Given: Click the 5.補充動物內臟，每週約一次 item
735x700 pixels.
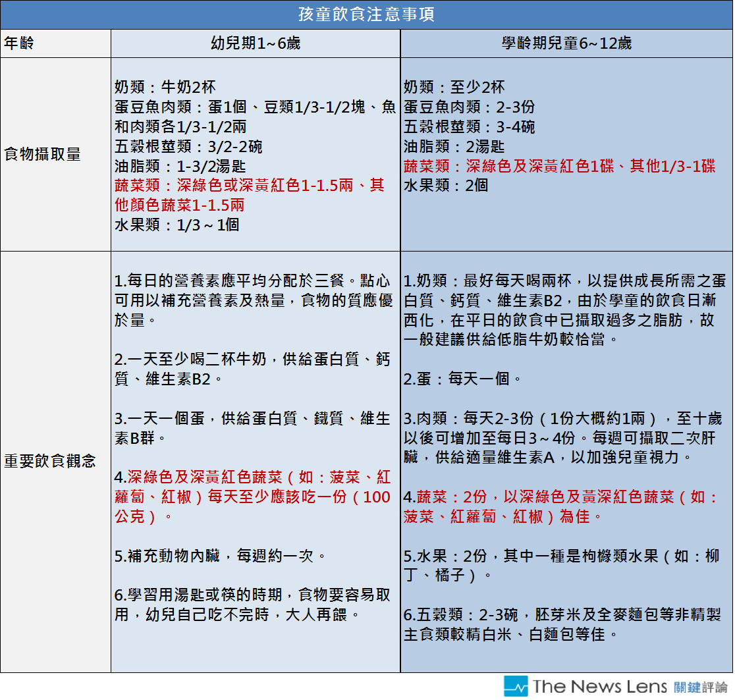Looking at the screenshot, I should pyautogui.click(x=221, y=556).
